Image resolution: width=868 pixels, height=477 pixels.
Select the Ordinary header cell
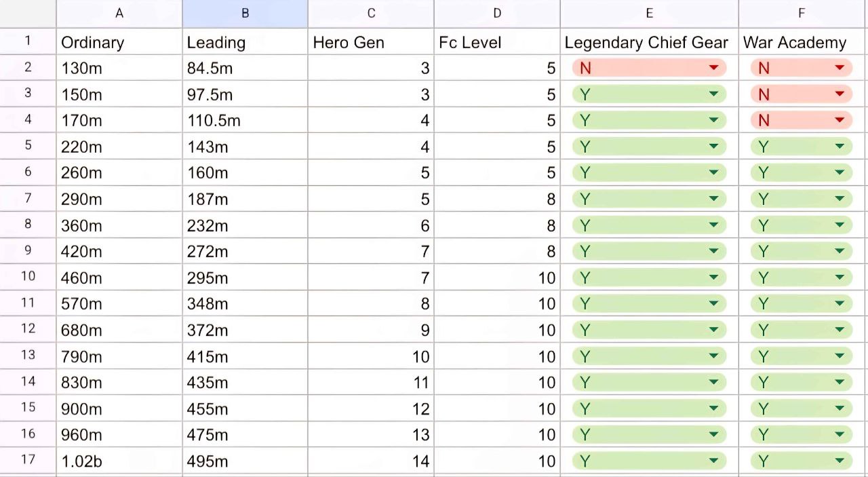pos(119,42)
